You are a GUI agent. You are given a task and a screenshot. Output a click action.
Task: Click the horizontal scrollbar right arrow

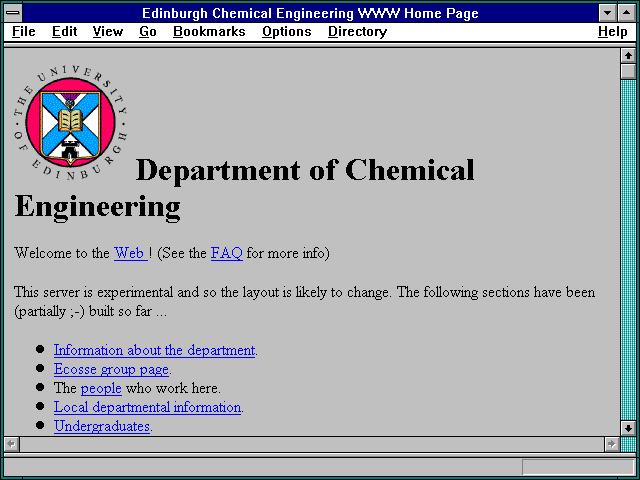(611, 444)
